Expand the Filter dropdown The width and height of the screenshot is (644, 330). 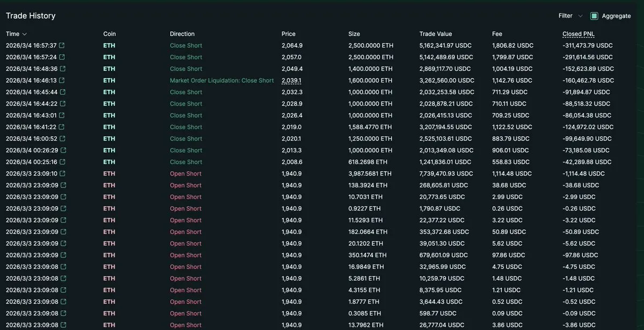[x=572, y=16]
